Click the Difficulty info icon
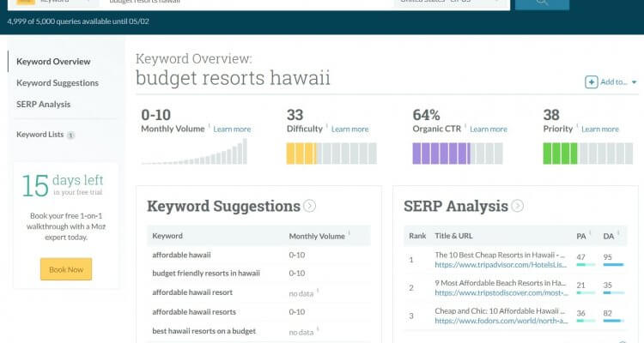Screen dimensions: 644x343 [327, 125]
